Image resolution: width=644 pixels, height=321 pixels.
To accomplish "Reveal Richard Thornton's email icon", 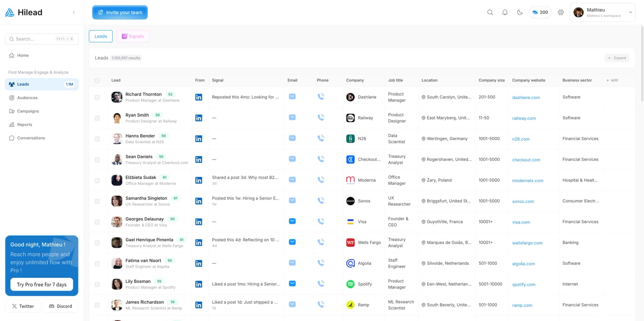I will click(292, 97).
